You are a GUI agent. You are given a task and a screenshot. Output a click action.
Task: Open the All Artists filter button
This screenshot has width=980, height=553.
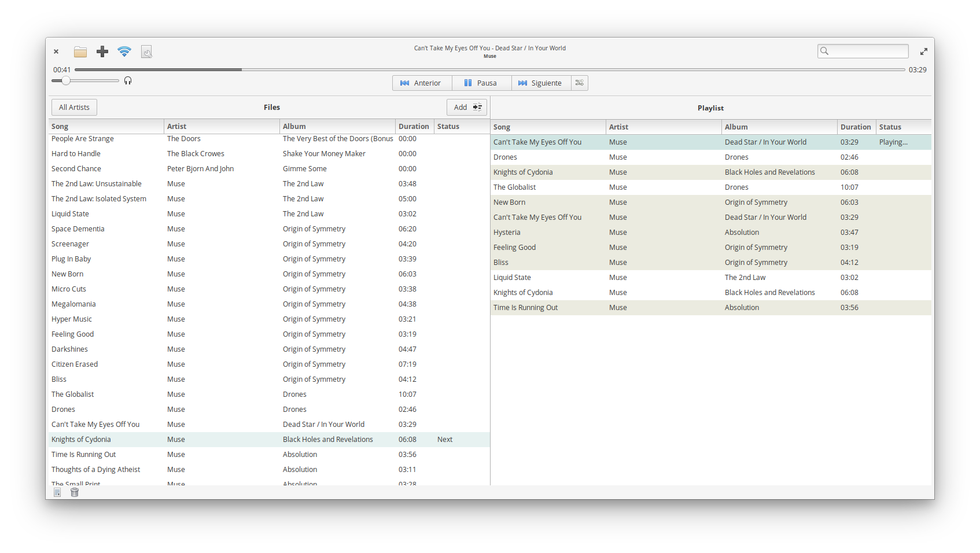[x=74, y=107]
